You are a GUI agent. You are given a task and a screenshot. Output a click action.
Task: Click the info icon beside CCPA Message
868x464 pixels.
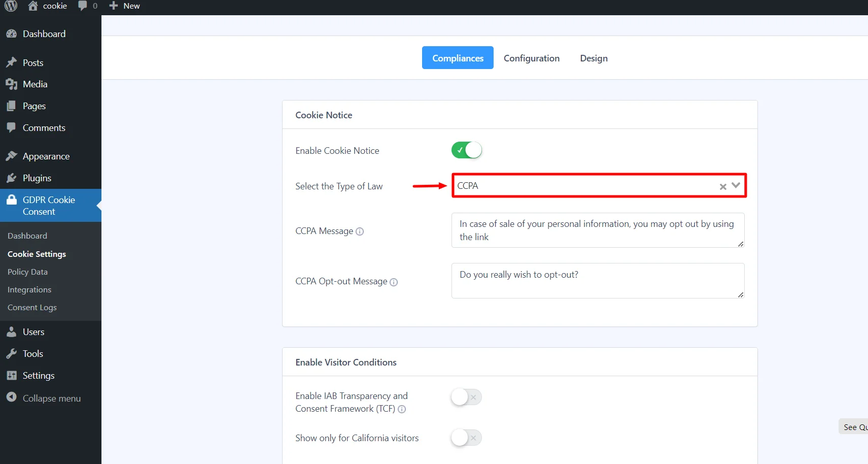point(360,231)
